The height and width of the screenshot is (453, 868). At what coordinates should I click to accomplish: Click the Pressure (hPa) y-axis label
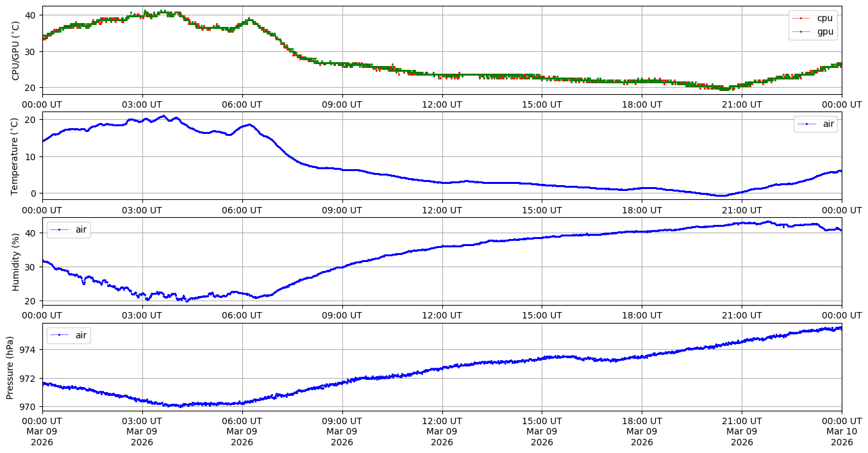tap(11, 367)
